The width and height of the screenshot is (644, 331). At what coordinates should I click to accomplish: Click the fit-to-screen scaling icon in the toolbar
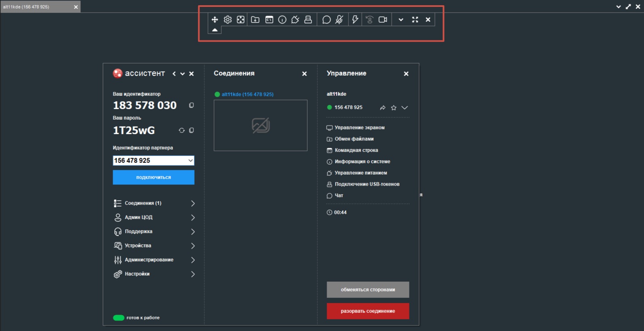241,19
